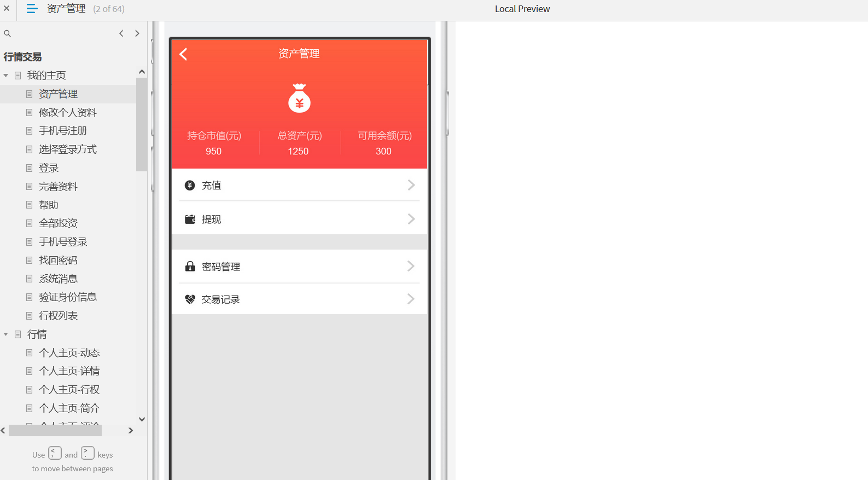
Task: Open the 完善资料 page
Action: 58,187
